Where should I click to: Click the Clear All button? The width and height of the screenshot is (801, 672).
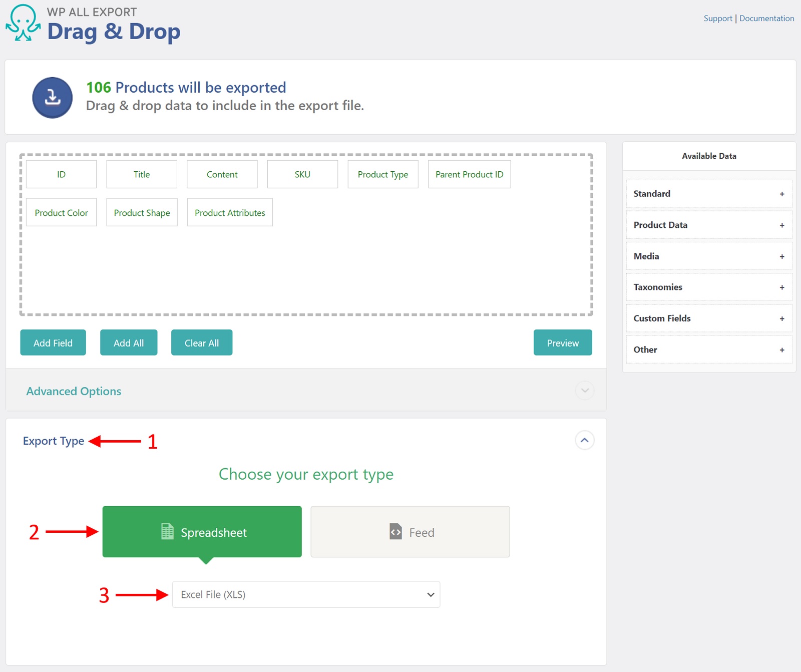[x=202, y=343]
